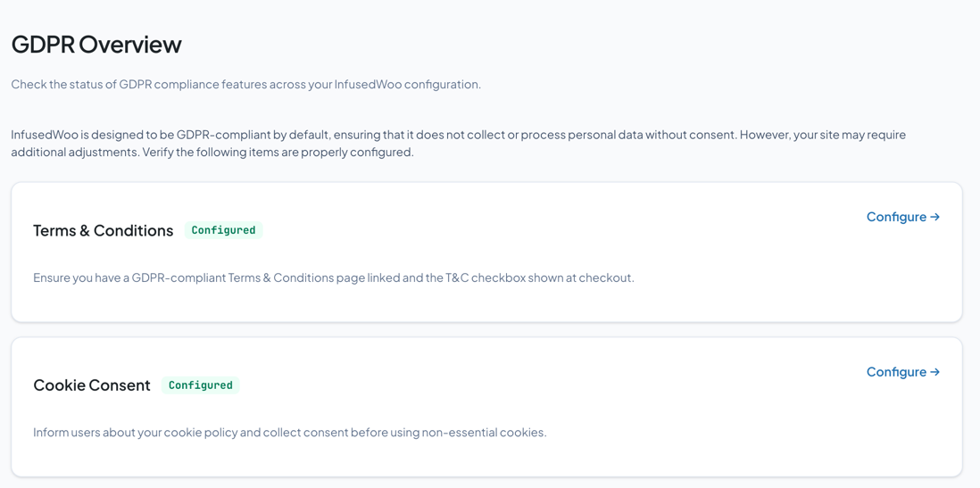Select the Terms & Conditions card title

pyautogui.click(x=104, y=230)
